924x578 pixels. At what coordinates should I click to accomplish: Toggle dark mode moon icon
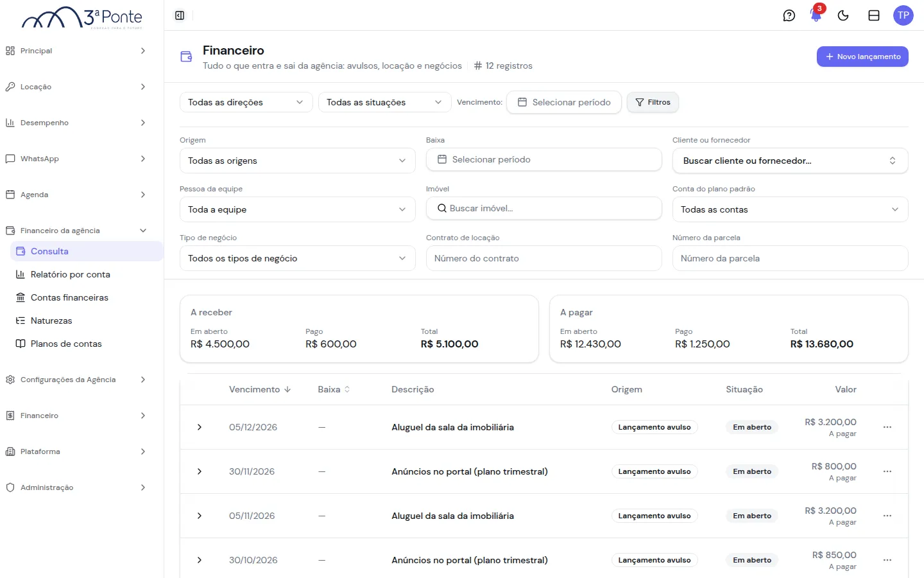click(843, 15)
